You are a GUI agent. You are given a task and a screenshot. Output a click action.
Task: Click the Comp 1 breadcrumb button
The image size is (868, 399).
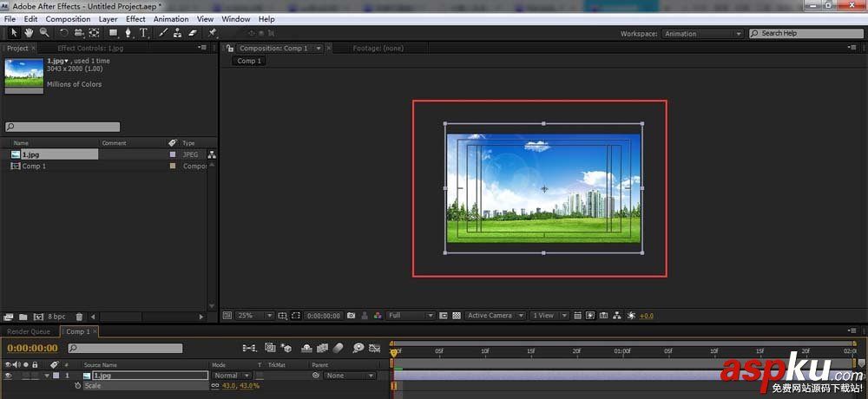click(x=249, y=61)
